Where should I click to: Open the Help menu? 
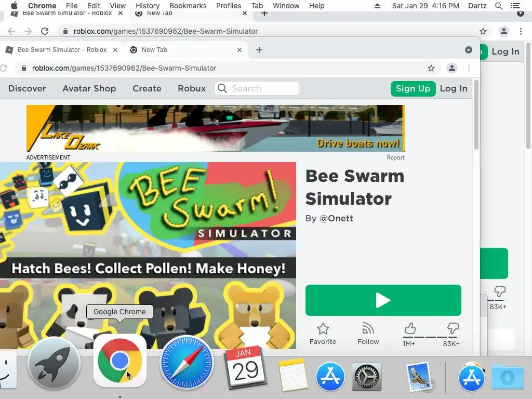316,6
